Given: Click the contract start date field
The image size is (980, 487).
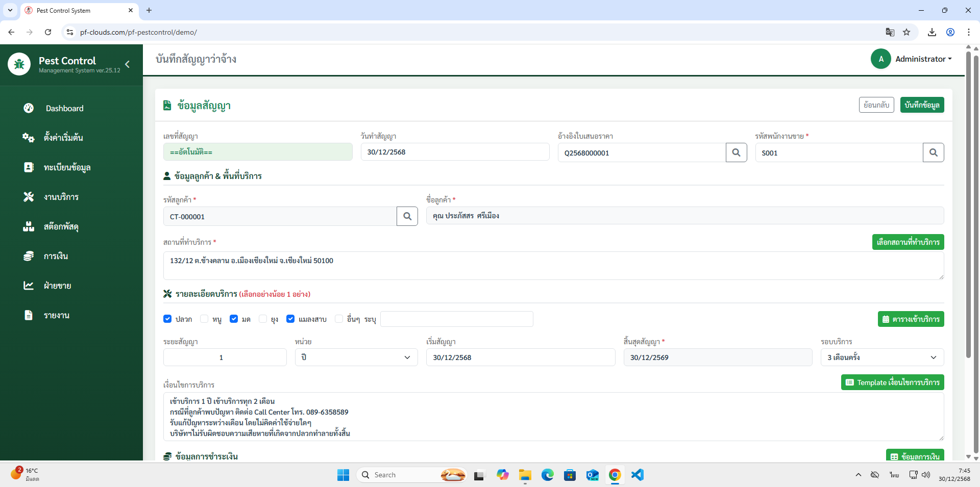Looking at the screenshot, I should tap(520, 357).
